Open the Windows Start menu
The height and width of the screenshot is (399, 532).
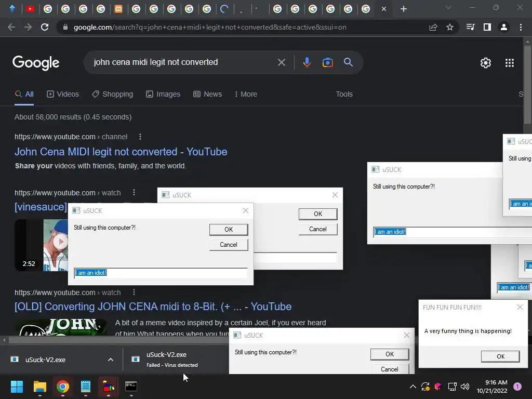[x=17, y=387]
